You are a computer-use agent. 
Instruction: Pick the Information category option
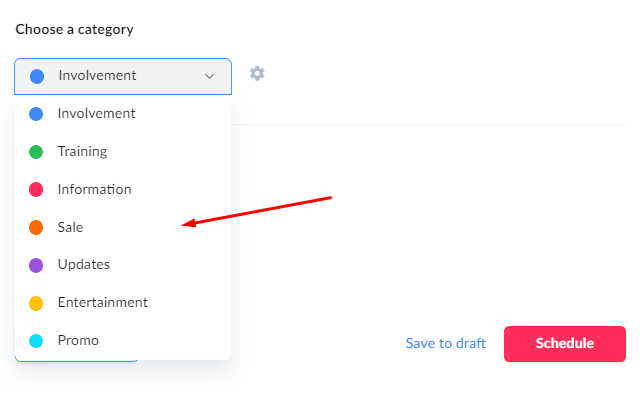pos(123,190)
